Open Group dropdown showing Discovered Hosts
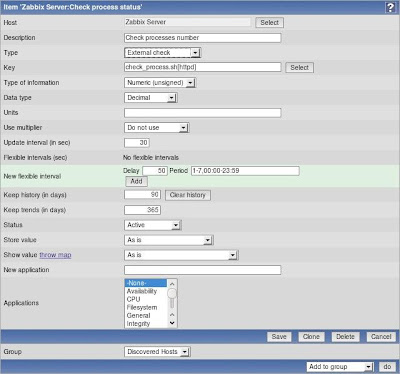The width and height of the screenshot is (400, 374). [x=157, y=352]
